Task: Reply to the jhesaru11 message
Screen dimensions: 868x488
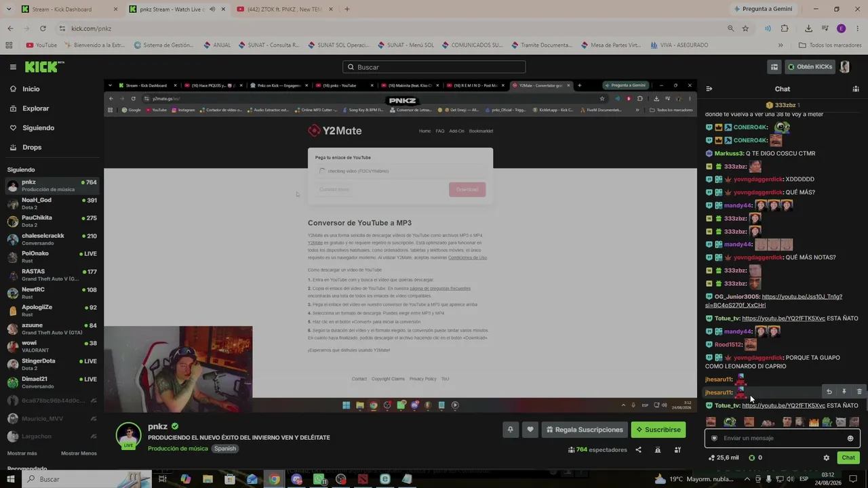Action: click(829, 392)
